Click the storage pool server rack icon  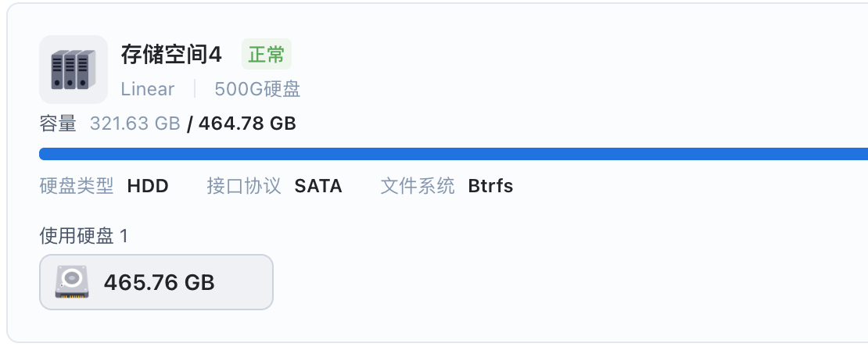coord(73,70)
